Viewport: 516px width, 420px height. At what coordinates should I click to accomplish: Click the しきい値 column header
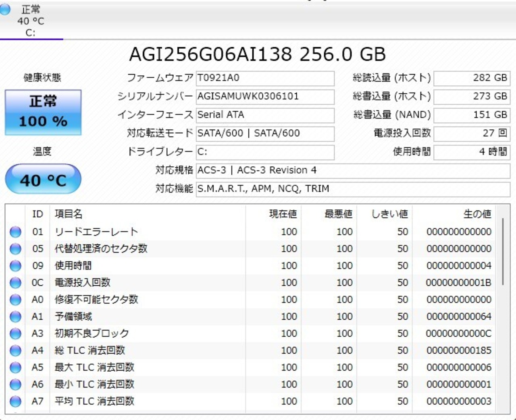pyautogui.click(x=389, y=214)
